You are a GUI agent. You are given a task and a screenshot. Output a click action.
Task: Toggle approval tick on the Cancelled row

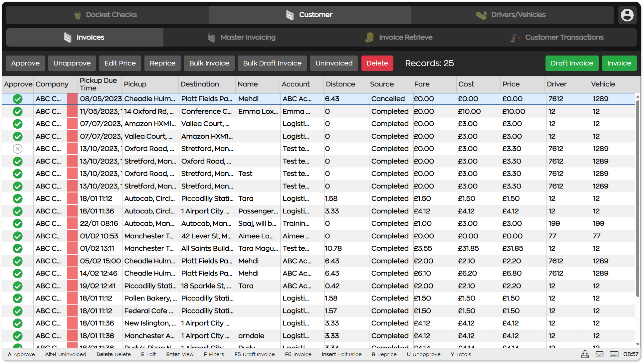pos(18,99)
